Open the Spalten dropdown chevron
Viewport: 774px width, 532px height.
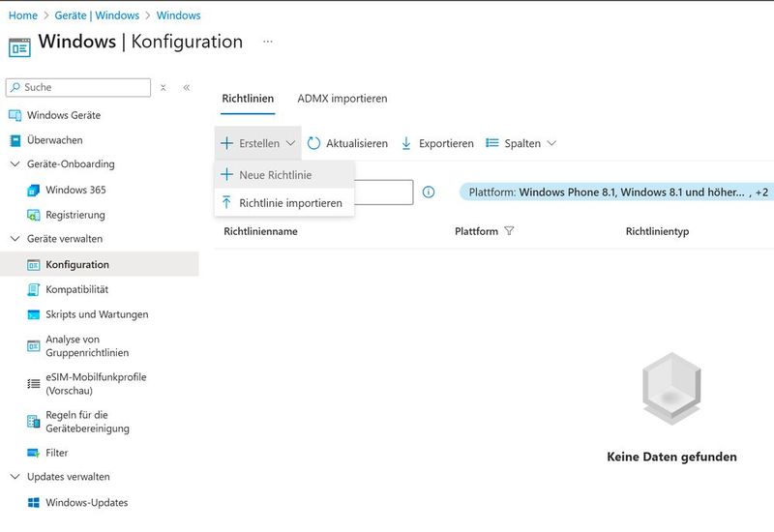(551, 143)
